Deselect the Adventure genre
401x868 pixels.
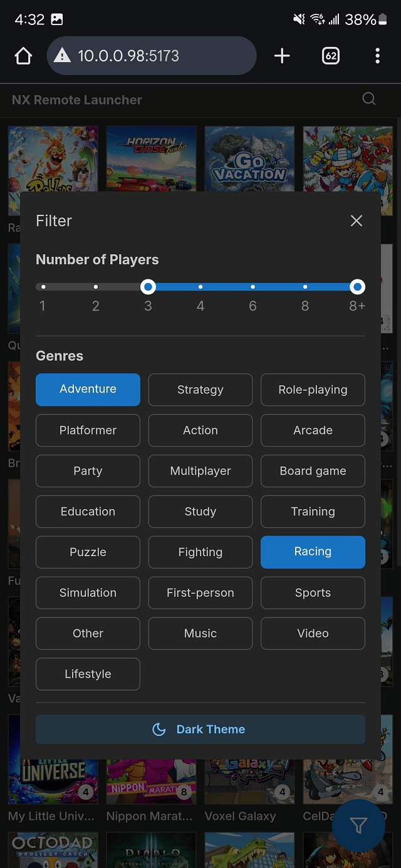88,390
